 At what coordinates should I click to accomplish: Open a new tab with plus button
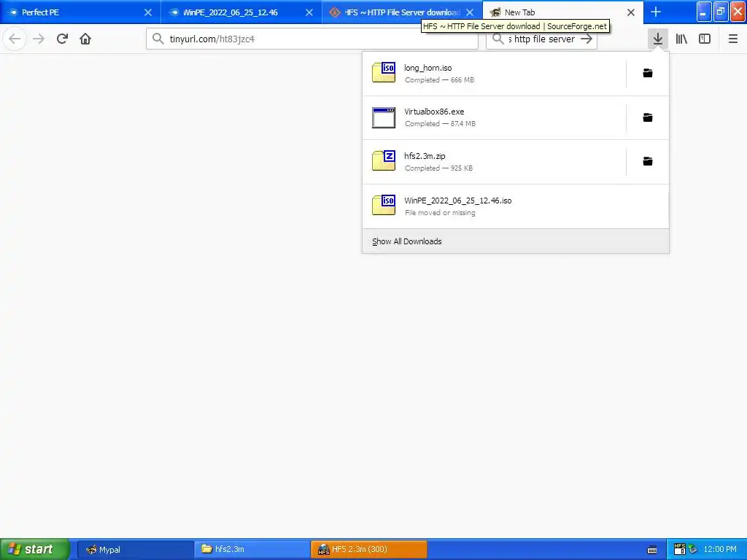pyautogui.click(x=656, y=12)
